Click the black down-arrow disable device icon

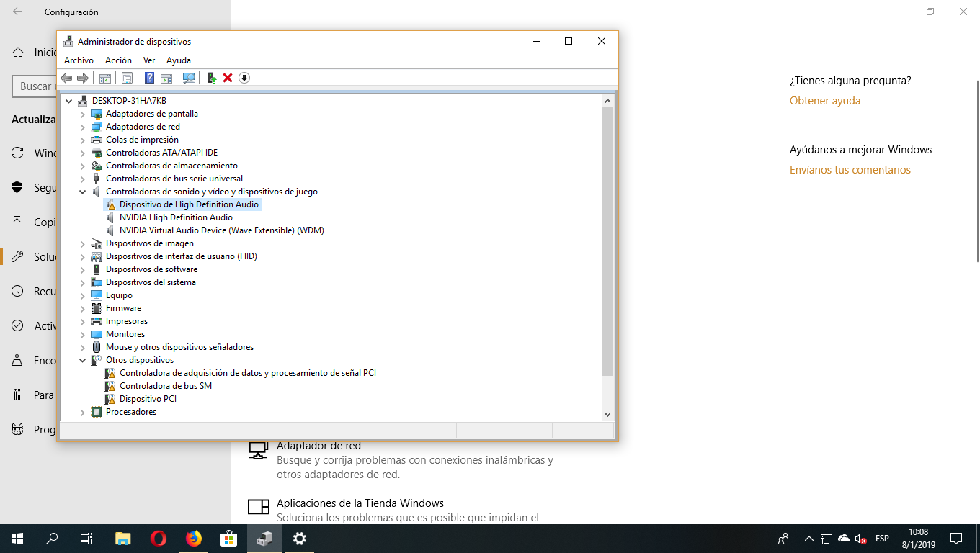click(x=244, y=78)
